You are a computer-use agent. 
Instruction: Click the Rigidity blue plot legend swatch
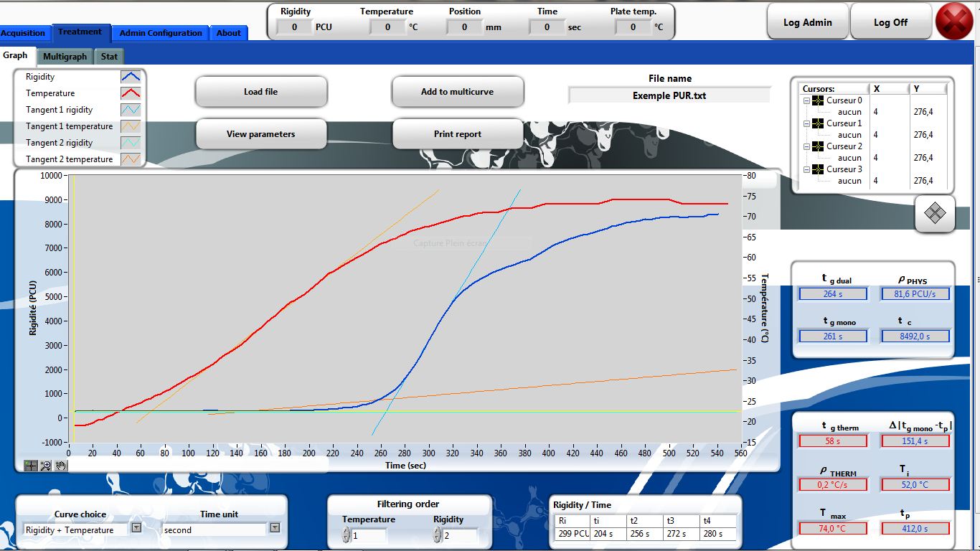[131, 77]
